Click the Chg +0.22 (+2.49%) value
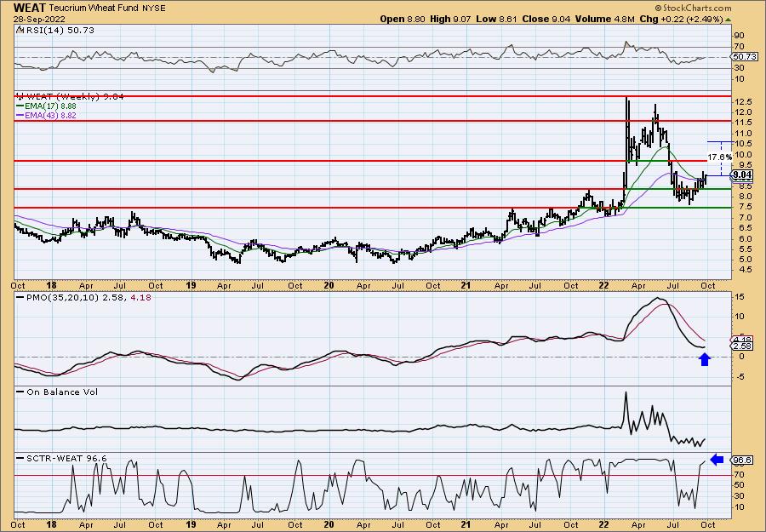766x532 pixels. [x=681, y=19]
